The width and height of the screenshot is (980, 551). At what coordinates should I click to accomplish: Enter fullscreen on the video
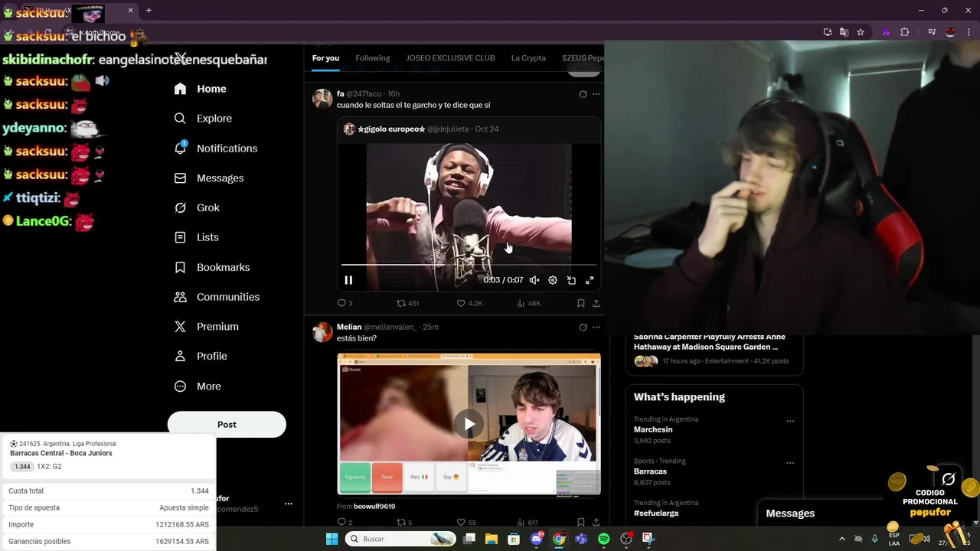point(590,280)
